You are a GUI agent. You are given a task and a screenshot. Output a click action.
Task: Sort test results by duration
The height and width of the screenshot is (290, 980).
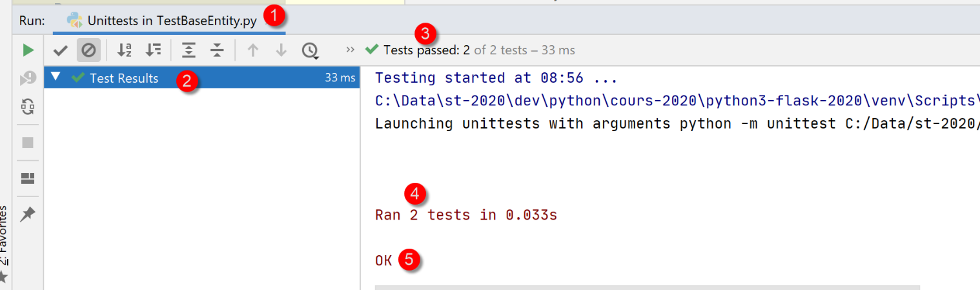coord(153,50)
